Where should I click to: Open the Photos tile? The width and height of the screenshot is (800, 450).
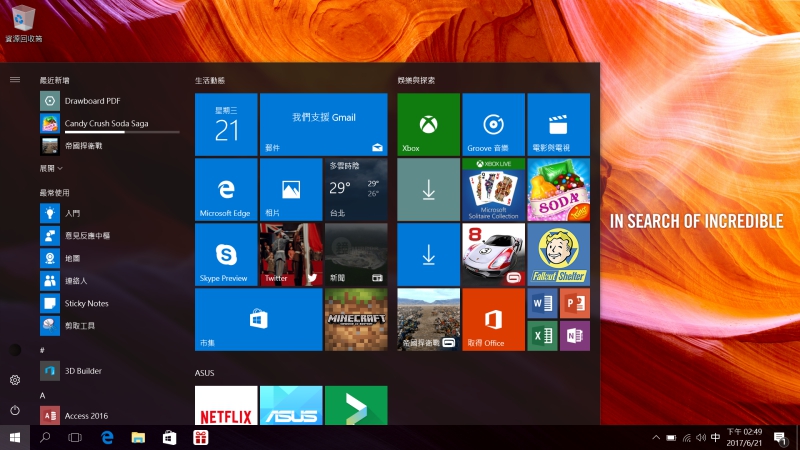pos(291,189)
